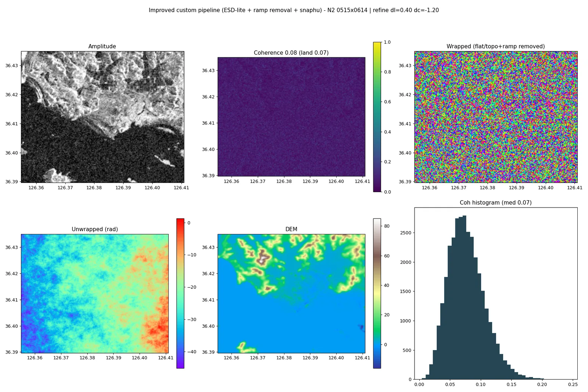Screen dimensions: 588x392
Task: Click the 'Coherence 0.08 (land 0.07)' title
Action: click(x=291, y=53)
